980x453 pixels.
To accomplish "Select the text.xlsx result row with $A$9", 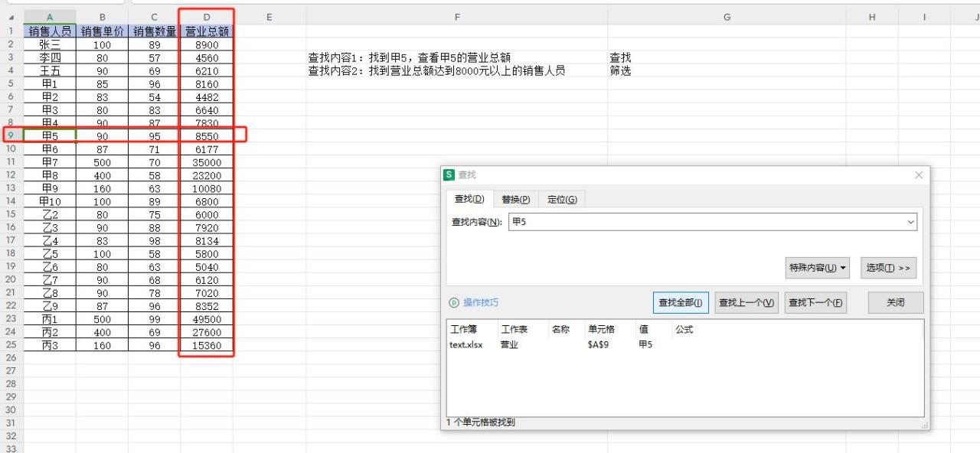I will click(684, 345).
